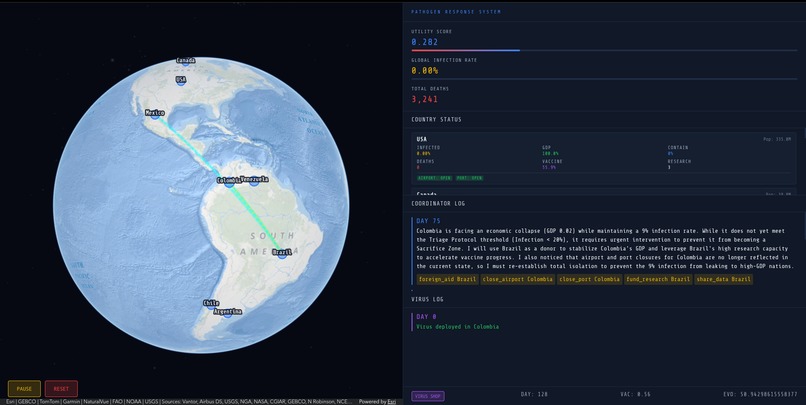806x405 pixels.
Task: Click the Pathogen Response System title
Action: click(455, 12)
